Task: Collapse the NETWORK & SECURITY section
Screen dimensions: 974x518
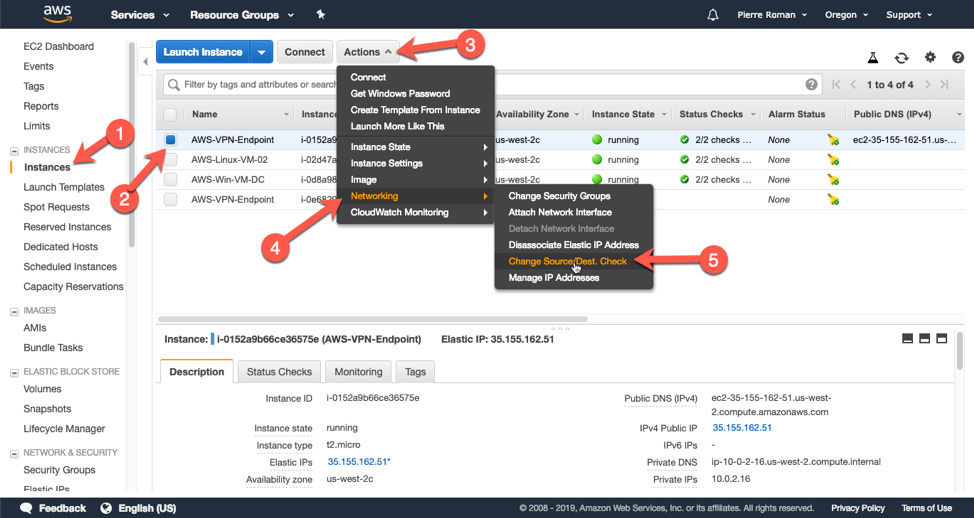Action: click(14, 454)
